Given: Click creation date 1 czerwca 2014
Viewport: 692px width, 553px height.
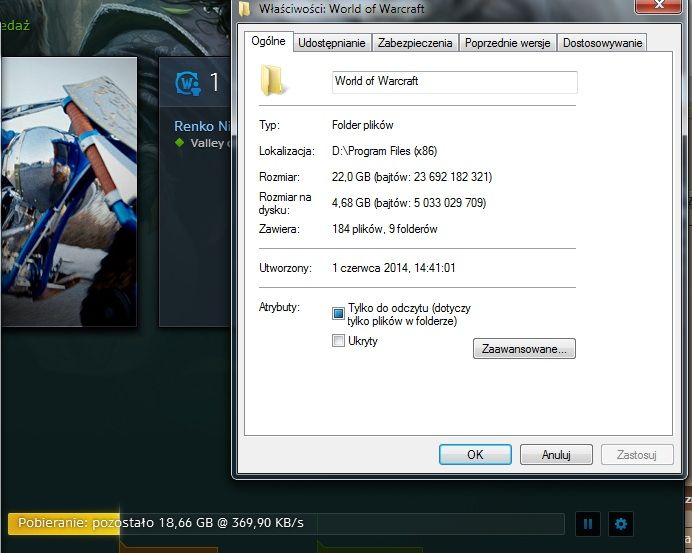Looking at the screenshot, I should [x=393, y=268].
